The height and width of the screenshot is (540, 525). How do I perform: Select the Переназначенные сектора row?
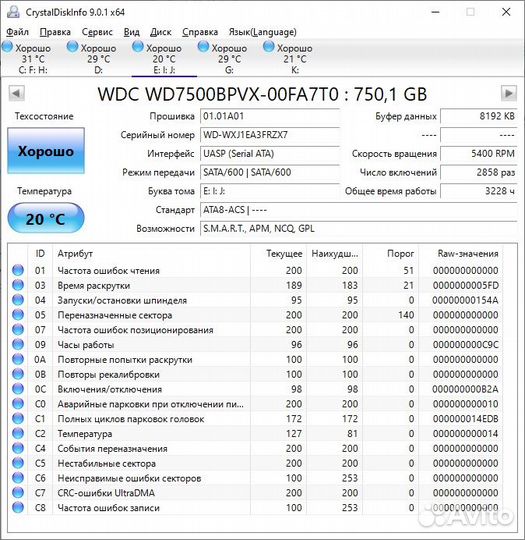255,315
